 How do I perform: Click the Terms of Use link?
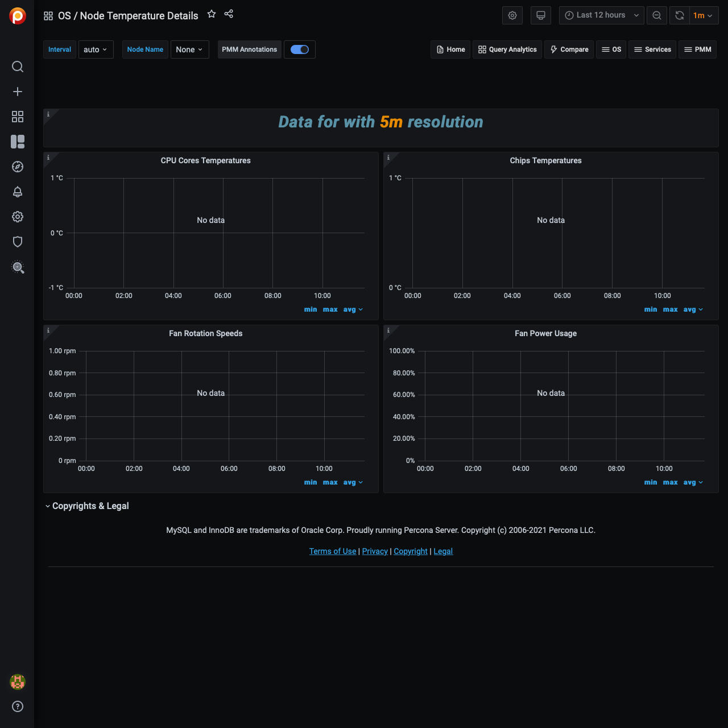332,551
